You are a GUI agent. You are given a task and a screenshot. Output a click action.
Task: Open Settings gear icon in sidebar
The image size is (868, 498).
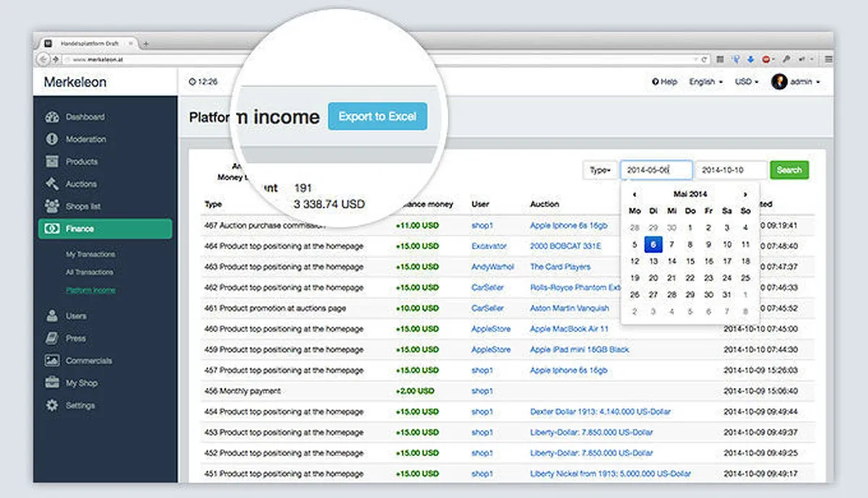tap(52, 405)
